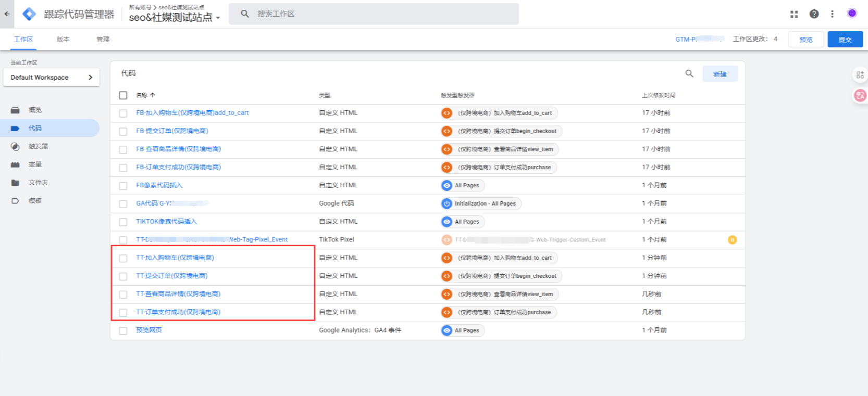Viewport: 868px width, 396px height.
Task: Open the three-dot more options menu
Action: (832, 14)
